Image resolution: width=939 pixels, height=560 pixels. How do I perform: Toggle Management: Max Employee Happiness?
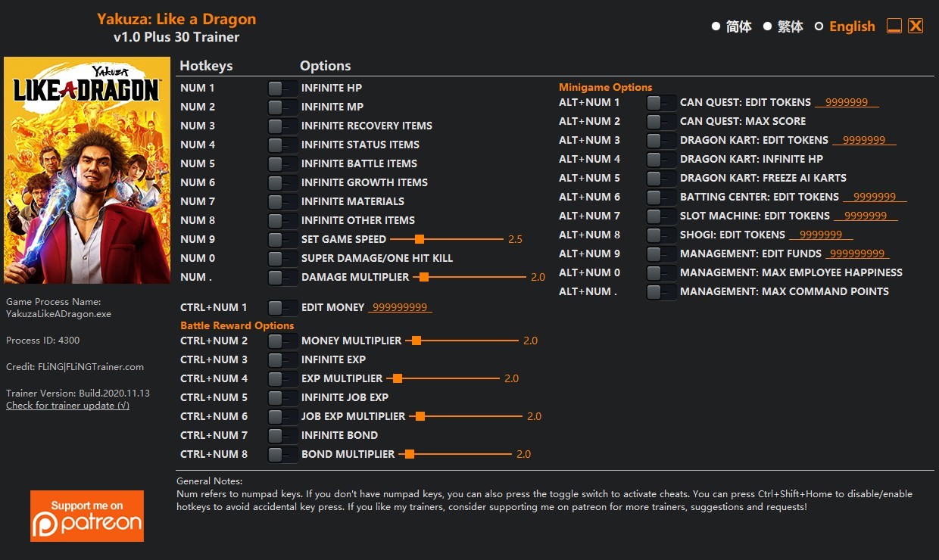[661, 272]
